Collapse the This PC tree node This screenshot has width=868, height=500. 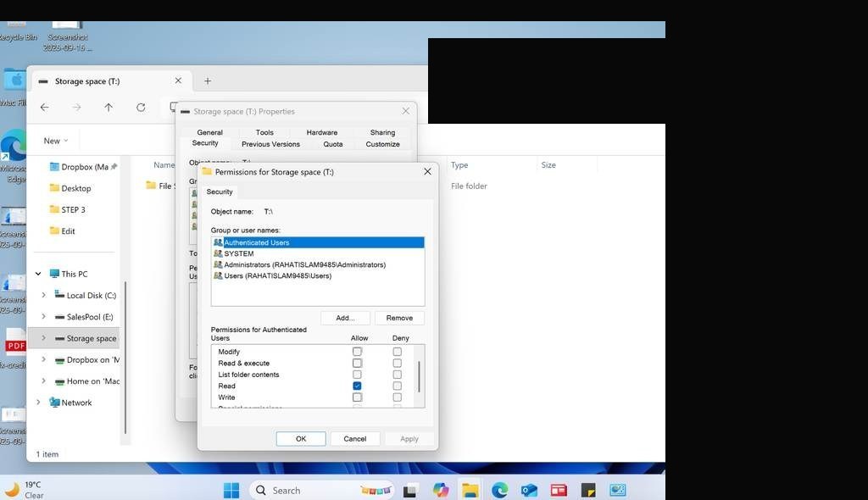(x=38, y=274)
